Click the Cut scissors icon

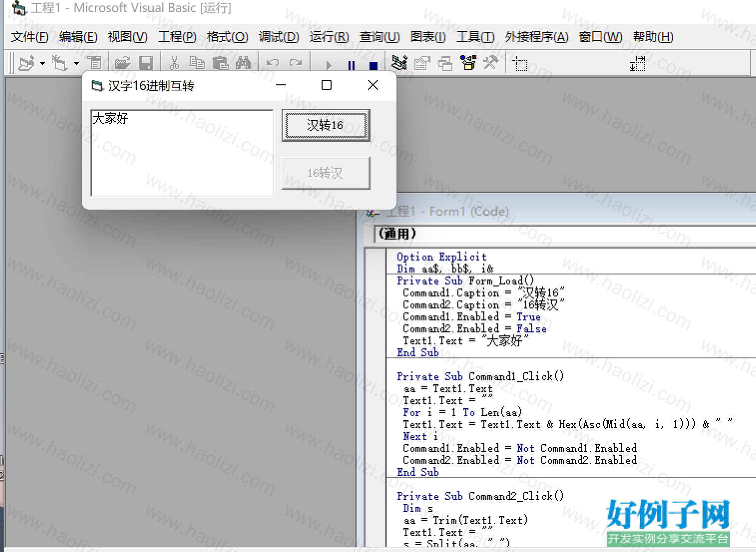pos(174,63)
